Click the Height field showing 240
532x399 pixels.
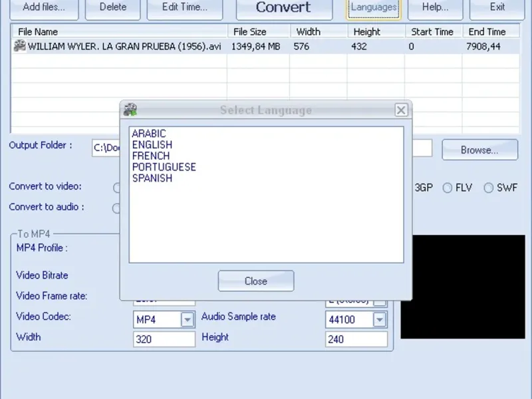(x=356, y=339)
